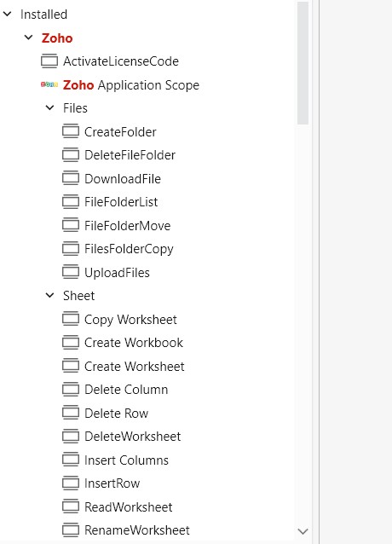Select the FilesFolderCopy activity
This screenshot has height=544, width=392.
[x=129, y=249]
